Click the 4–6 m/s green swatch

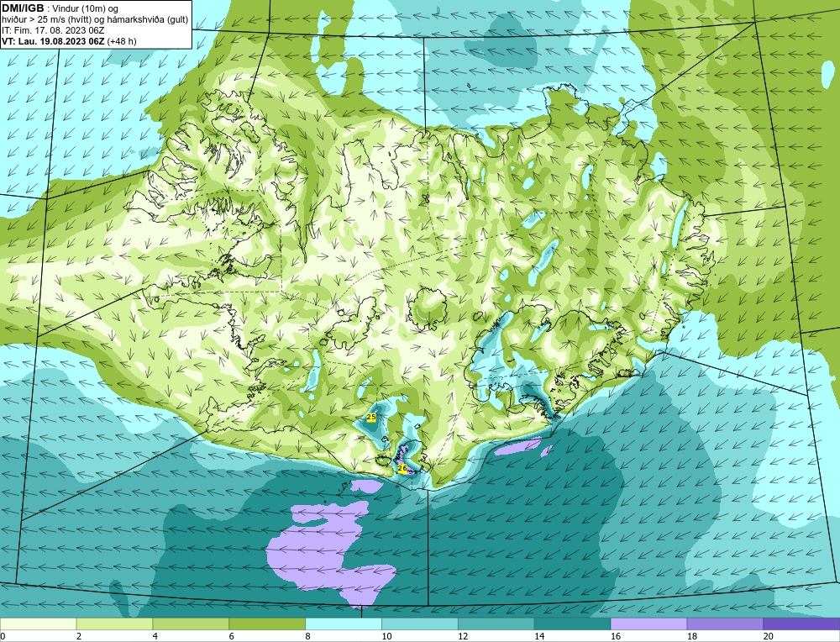191,624
